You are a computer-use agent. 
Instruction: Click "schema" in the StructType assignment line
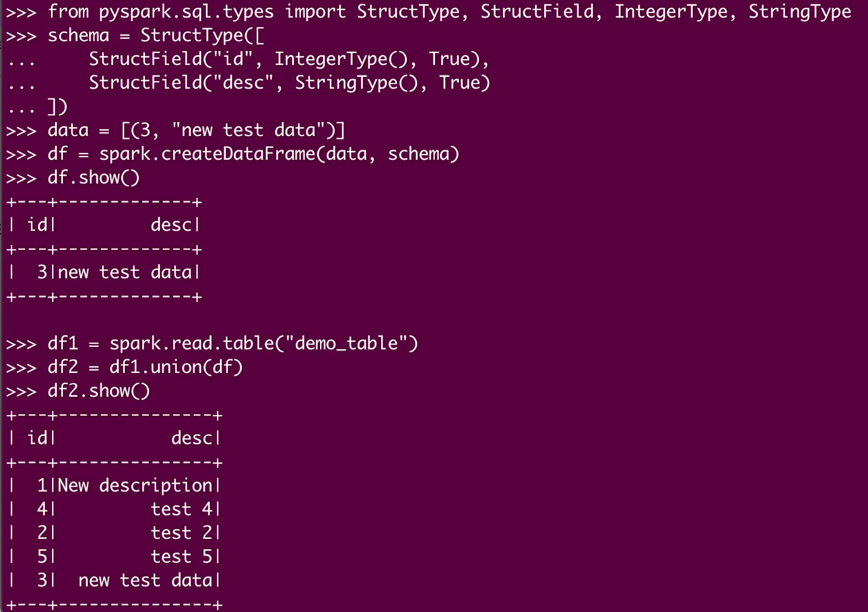[78, 35]
